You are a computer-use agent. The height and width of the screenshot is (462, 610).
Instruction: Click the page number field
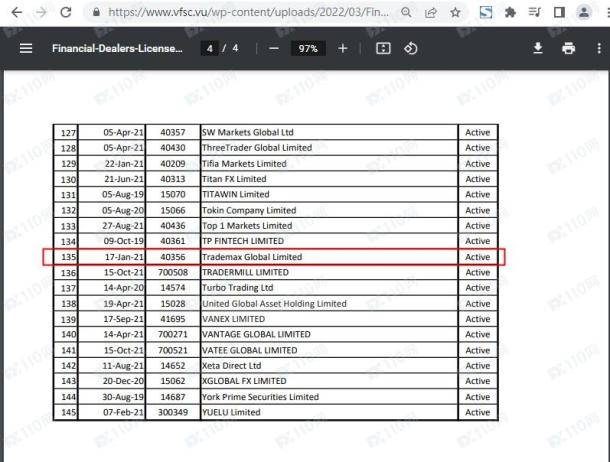[210, 49]
